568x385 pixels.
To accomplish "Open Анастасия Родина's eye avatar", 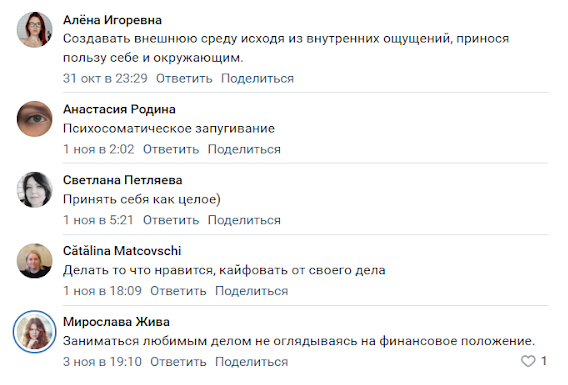I will point(35,119).
